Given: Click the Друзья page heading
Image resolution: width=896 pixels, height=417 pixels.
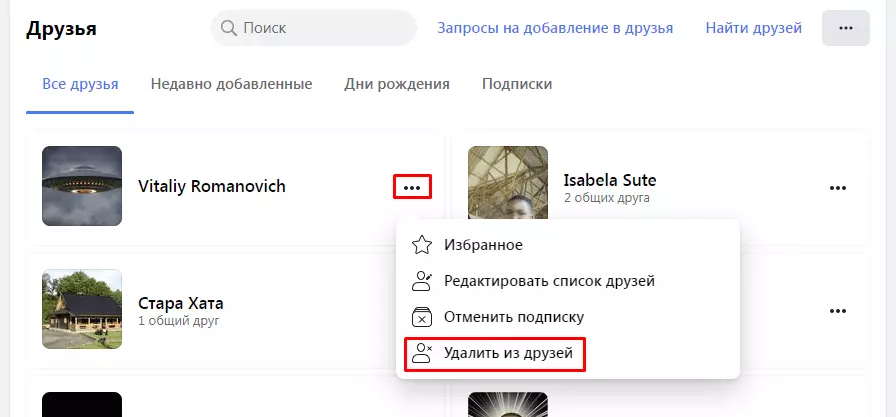Looking at the screenshot, I should pos(61,28).
